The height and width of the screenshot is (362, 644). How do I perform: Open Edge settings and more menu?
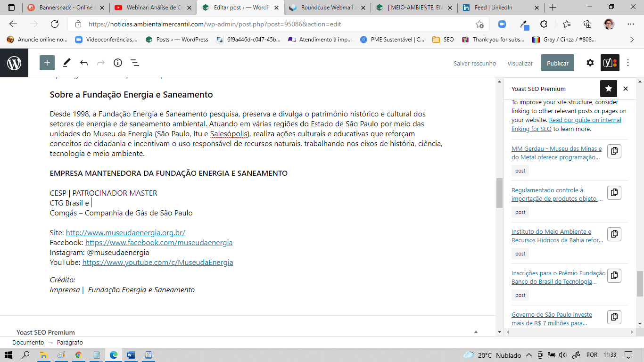pyautogui.click(x=631, y=24)
